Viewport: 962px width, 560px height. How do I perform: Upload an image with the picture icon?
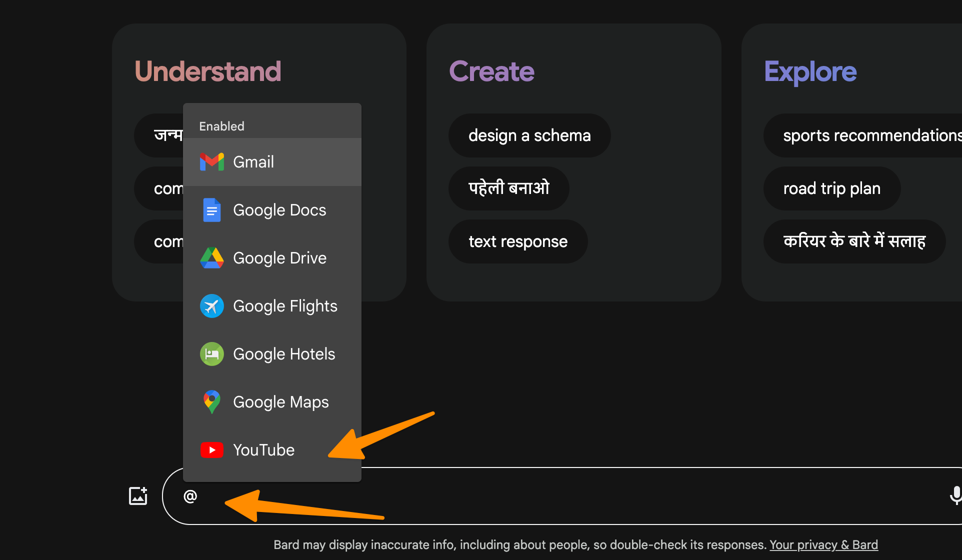138,496
